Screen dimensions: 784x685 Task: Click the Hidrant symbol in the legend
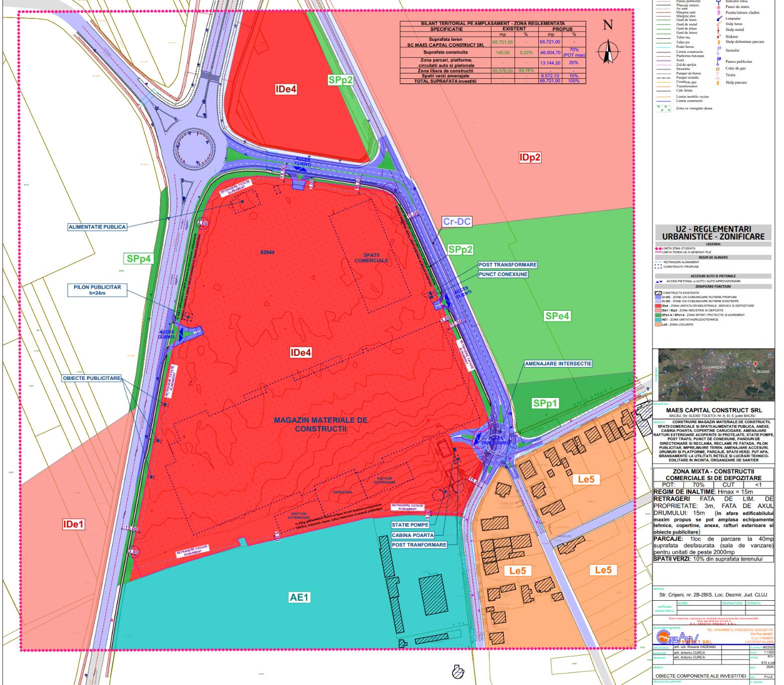[x=718, y=36]
